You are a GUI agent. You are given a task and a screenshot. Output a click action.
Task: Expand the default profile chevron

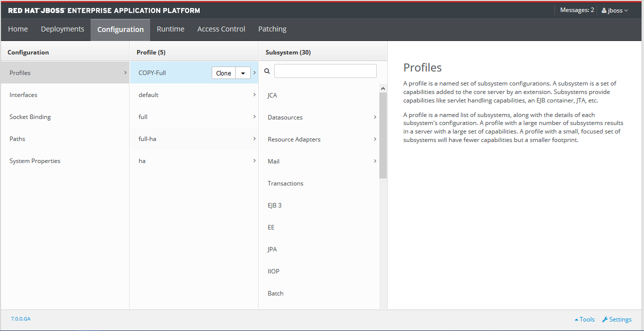point(254,94)
